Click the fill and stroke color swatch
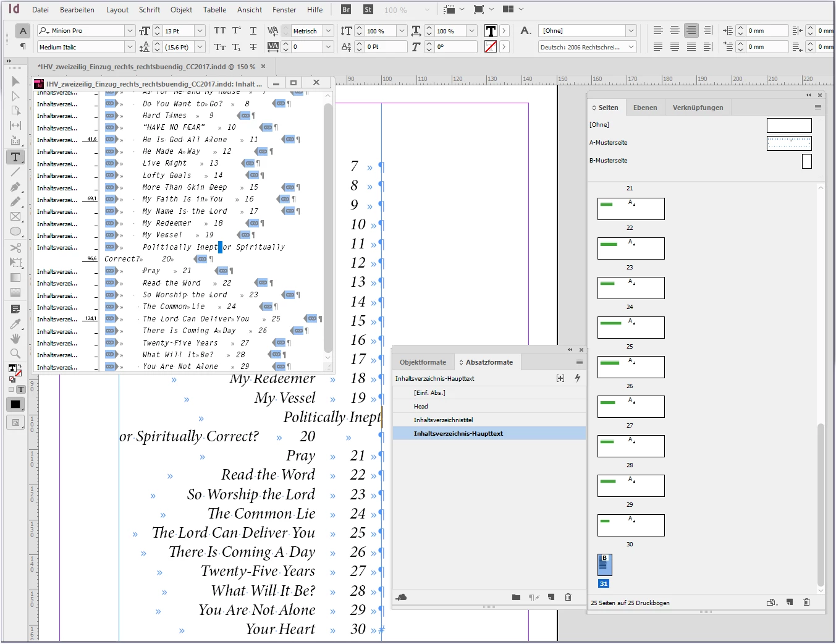836x644 pixels. coord(14,370)
